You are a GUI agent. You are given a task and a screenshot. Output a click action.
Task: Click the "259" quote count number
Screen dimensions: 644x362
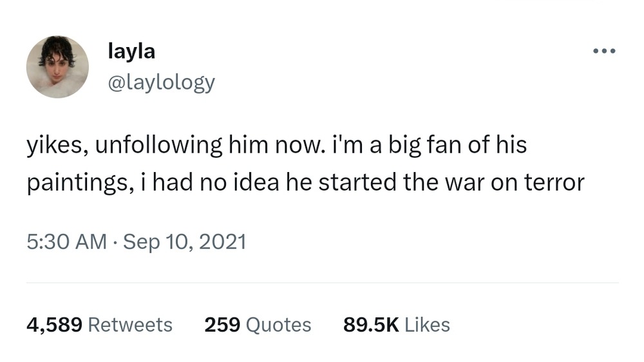coord(222,325)
